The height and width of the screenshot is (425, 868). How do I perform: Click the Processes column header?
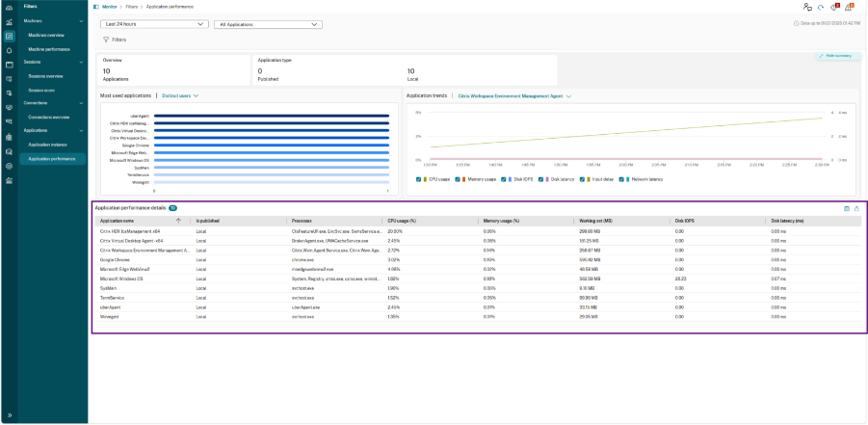point(302,221)
